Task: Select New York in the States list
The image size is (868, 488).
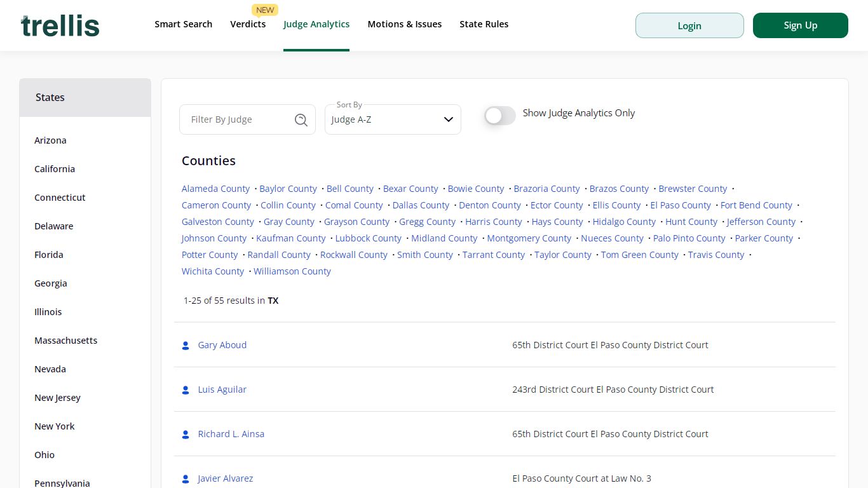Action: pyautogui.click(x=55, y=426)
